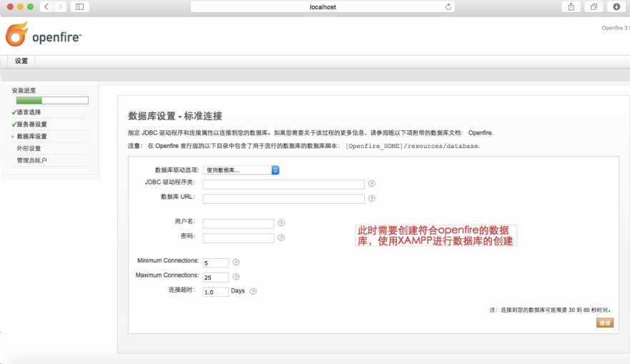The height and width of the screenshot is (364, 630).
Task: Click 服务器设置 step in sidebar
Action: click(x=31, y=124)
